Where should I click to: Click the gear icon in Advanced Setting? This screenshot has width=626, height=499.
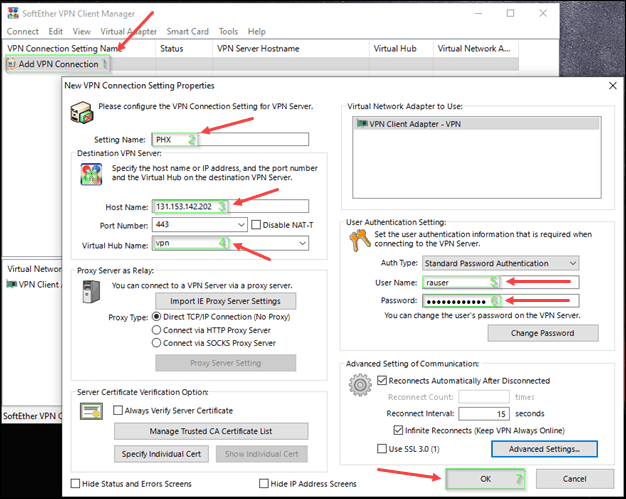click(360, 384)
